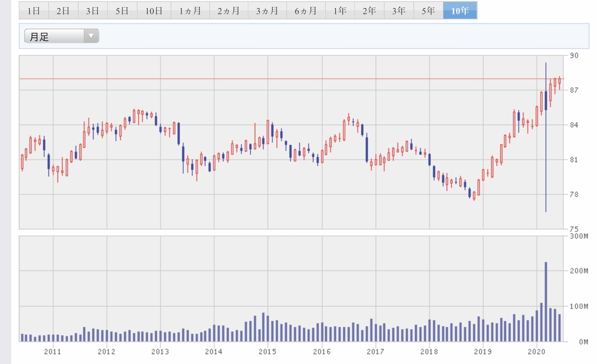597x364 pixels.
Task: Switch chart to 6ヵ月 range
Action: pos(305,10)
